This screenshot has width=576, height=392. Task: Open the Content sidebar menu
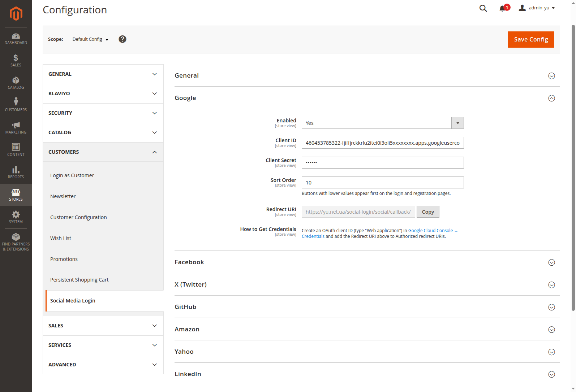pos(16,150)
